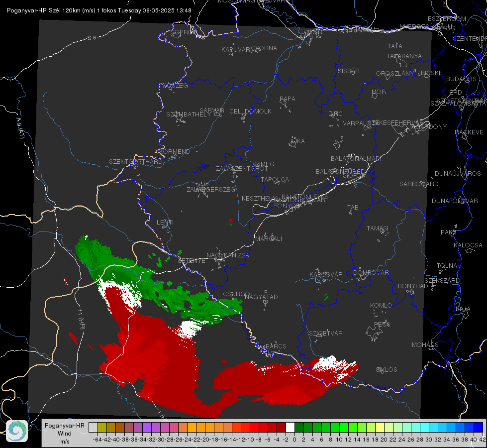The width and height of the screenshot is (487, 448).
Task: Select the CELLDÖMÖLK label
Action: pyautogui.click(x=250, y=112)
